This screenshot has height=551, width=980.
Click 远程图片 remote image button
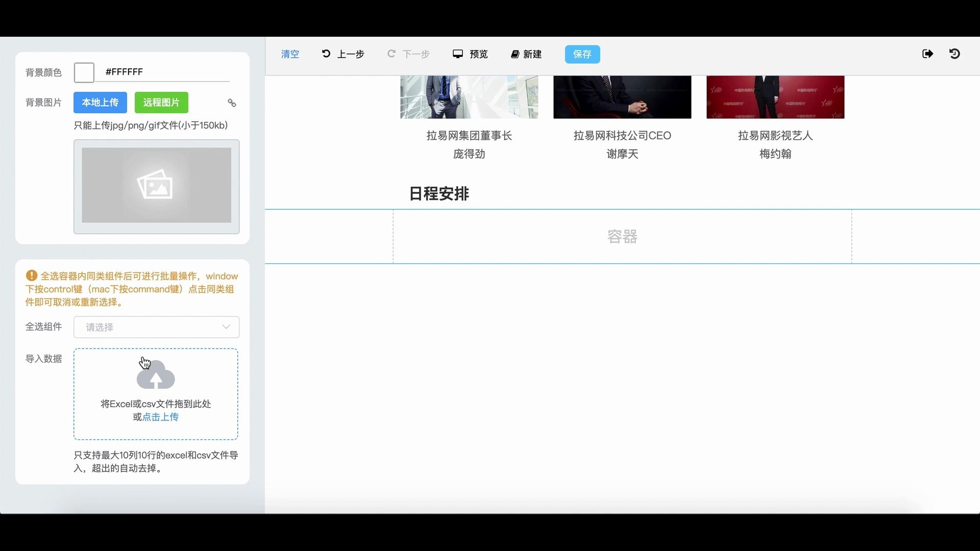(161, 103)
